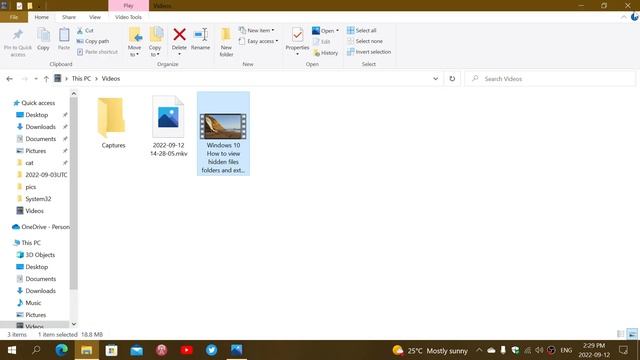Switch to the Home tab
This screenshot has height=360, width=640.
(x=41, y=17)
